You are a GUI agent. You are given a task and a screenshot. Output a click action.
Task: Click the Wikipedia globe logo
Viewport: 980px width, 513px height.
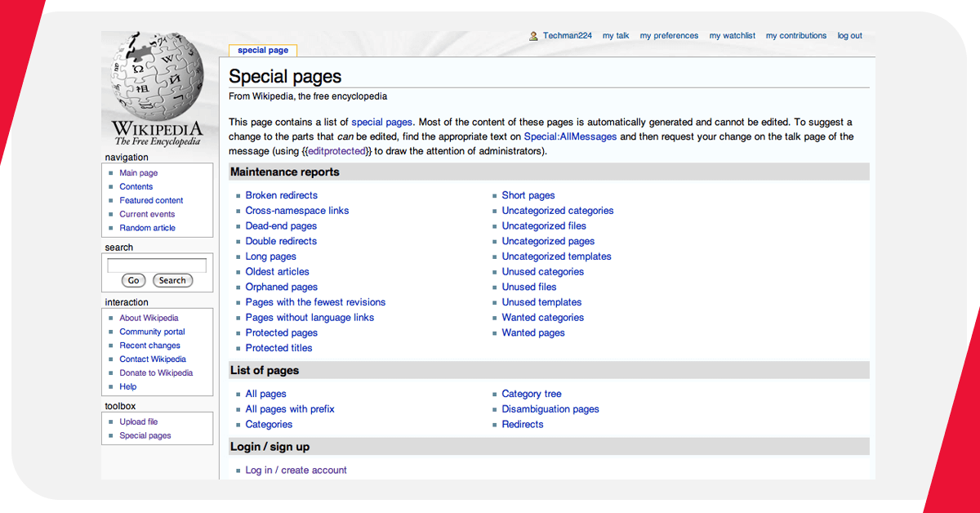[157, 90]
